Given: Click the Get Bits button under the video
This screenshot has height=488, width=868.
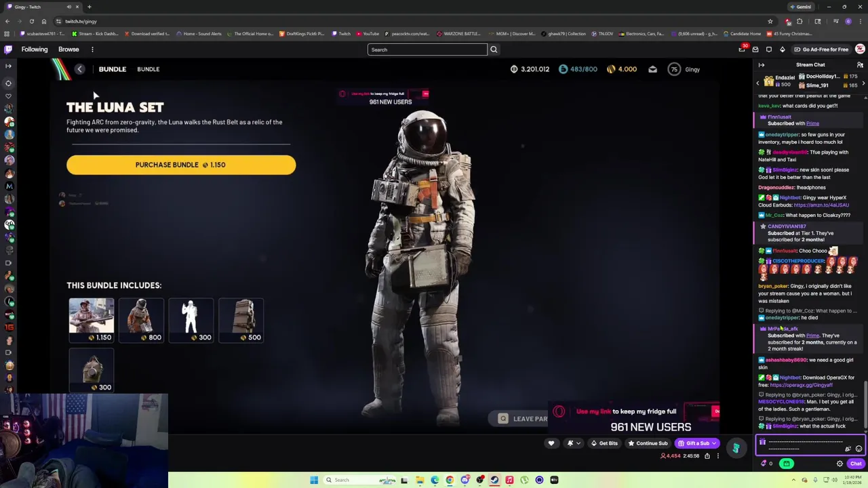Looking at the screenshot, I should coord(604,443).
